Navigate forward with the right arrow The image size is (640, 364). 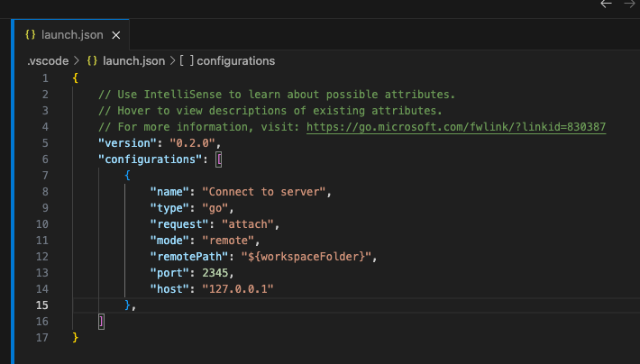pyautogui.click(x=629, y=5)
